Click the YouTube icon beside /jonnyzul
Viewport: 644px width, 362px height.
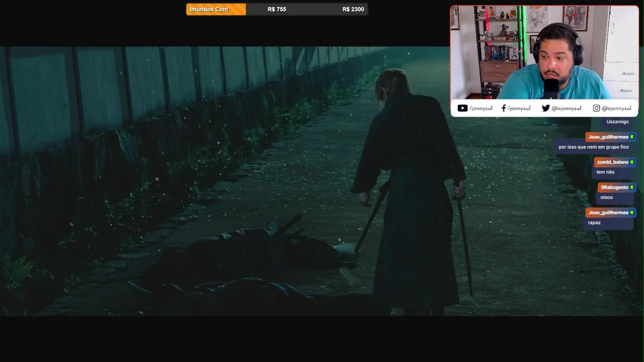(x=462, y=108)
